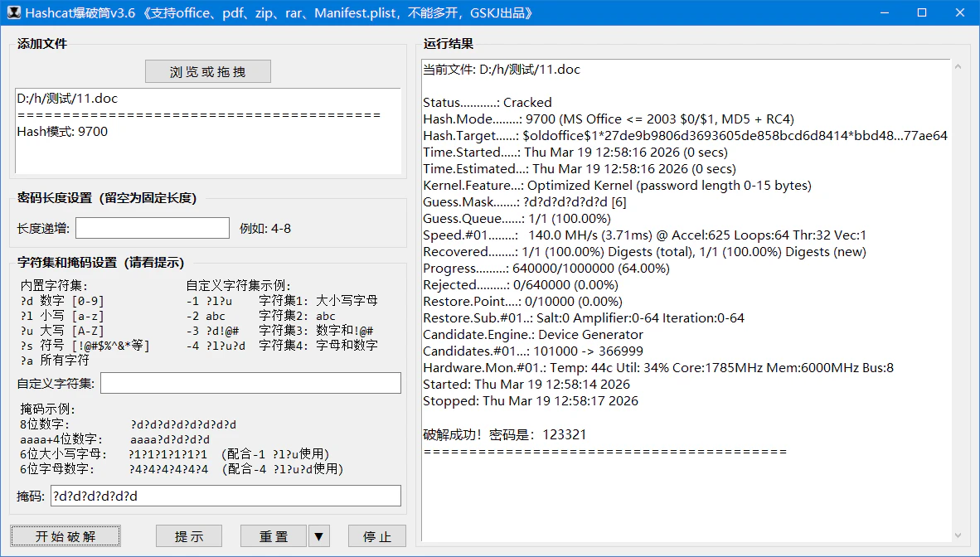The height and width of the screenshot is (557, 980).
Task: Click the 浏览或拖拽 browse button
Action: 208,72
